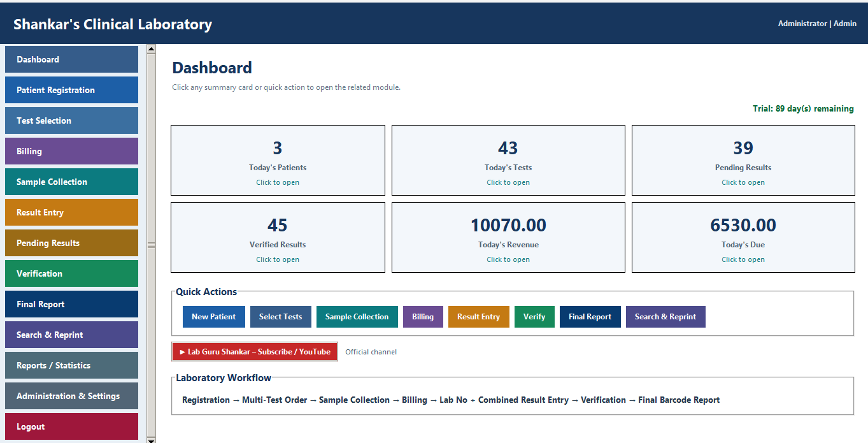Click the 'Administrator | Admin' header text
The image size is (868, 443).
[x=817, y=24]
